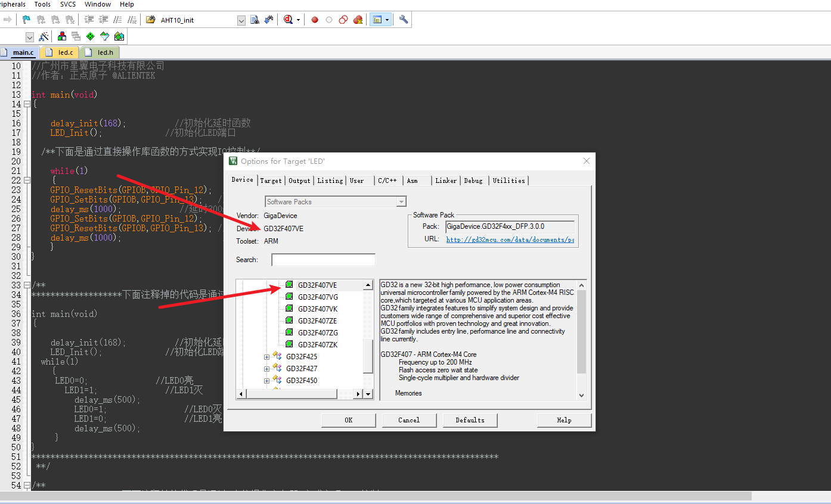The height and width of the screenshot is (504, 831).
Task: Go to previous bookmark icon
Action: click(x=41, y=20)
